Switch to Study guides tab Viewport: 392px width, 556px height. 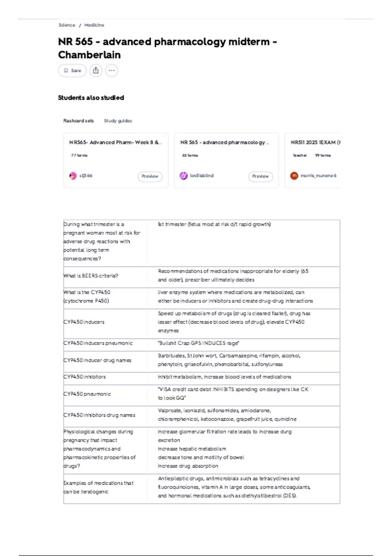click(x=118, y=121)
